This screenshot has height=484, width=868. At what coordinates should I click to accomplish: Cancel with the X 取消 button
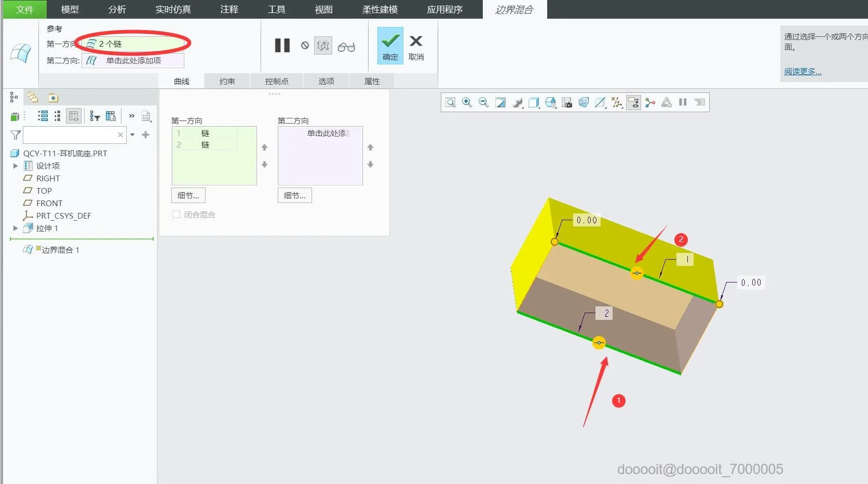[x=416, y=47]
